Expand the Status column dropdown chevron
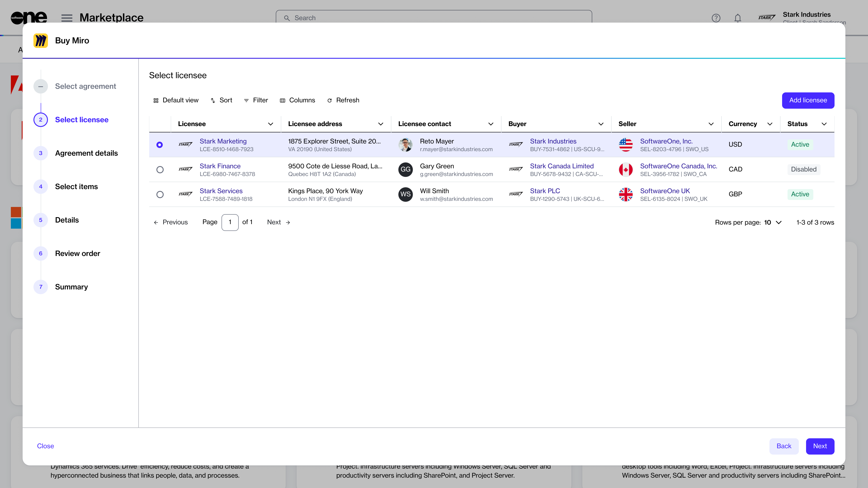The width and height of the screenshot is (868, 488). click(824, 124)
